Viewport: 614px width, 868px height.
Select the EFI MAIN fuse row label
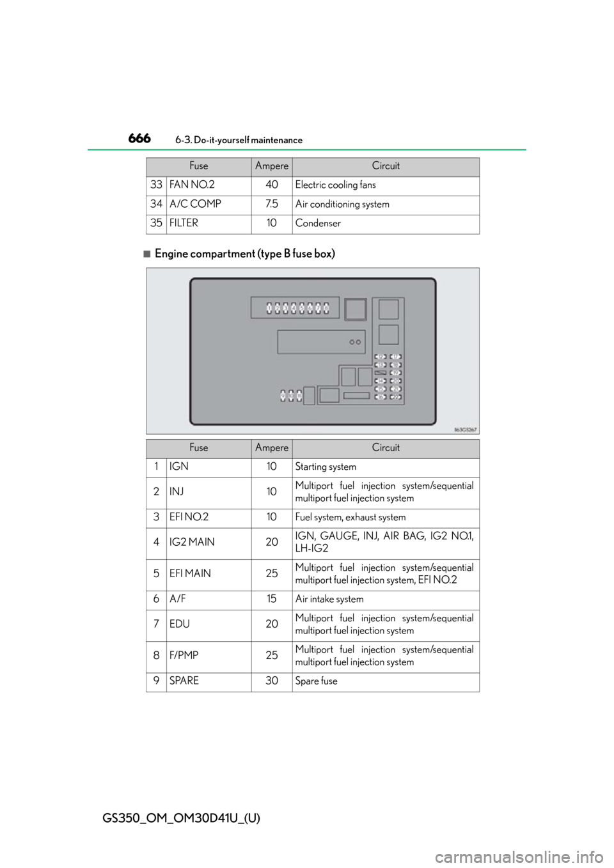coord(190,573)
